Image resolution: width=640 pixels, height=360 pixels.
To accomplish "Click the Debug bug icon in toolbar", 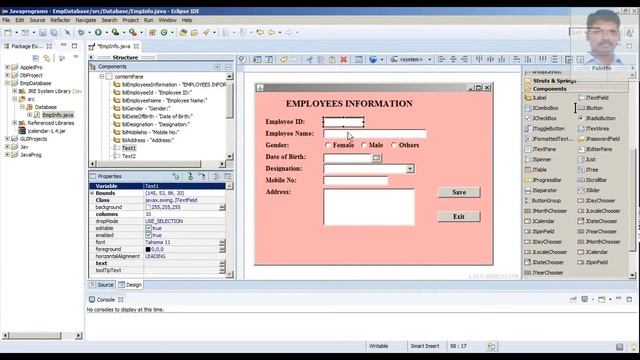I will (81, 32).
